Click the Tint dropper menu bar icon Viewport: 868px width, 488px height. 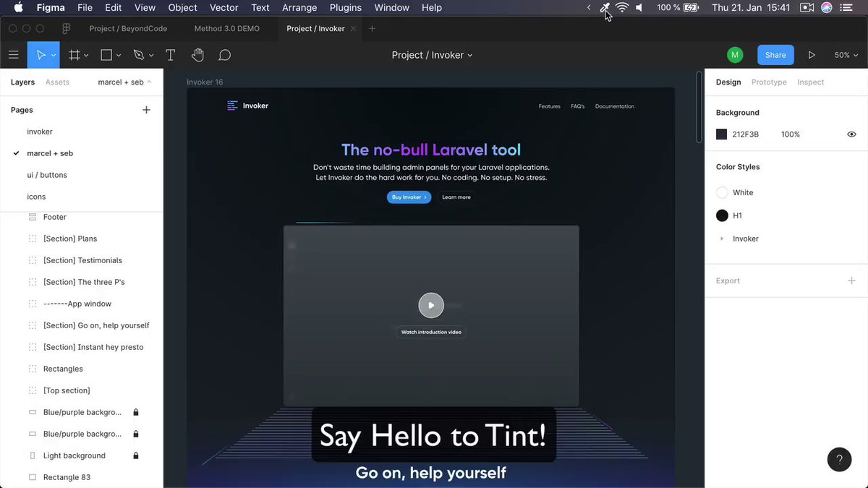click(605, 7)
